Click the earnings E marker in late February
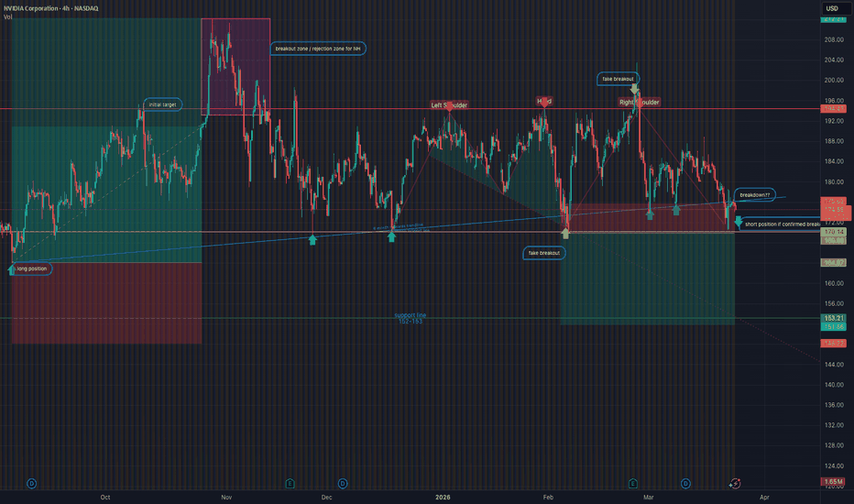 pos(632,482)
